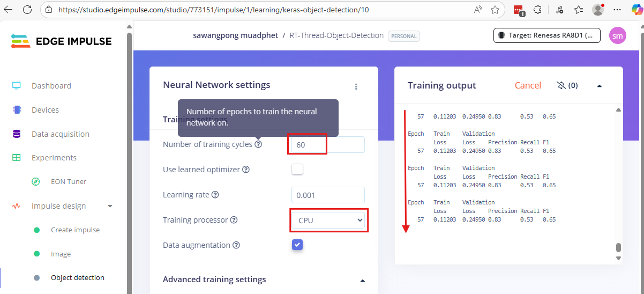Click help icon next to Training processor
The height and width of the screenshot is (294, 644).
234,220
